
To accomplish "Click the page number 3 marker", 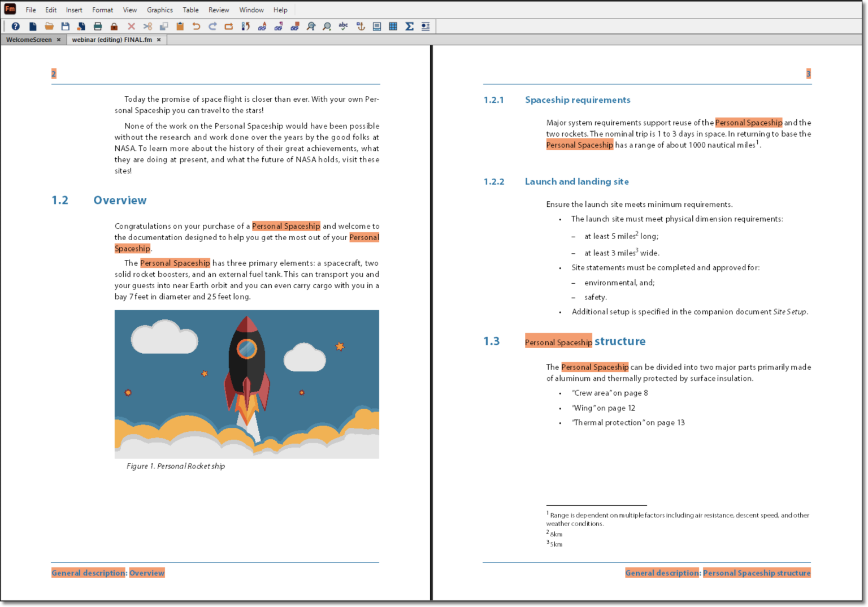I will (x=809, y=73).
